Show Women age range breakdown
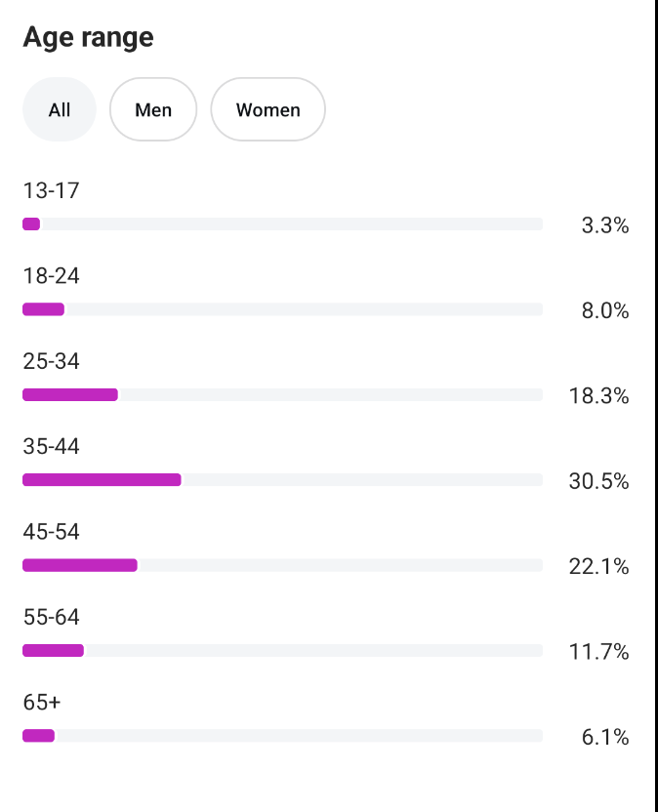The image size is (658, 812). point(267,109)
